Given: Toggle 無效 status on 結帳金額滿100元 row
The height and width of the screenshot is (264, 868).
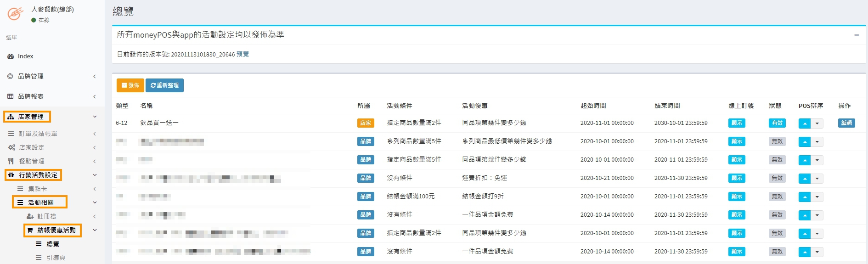Looking at the screenshot, I should tap(777, 197).
